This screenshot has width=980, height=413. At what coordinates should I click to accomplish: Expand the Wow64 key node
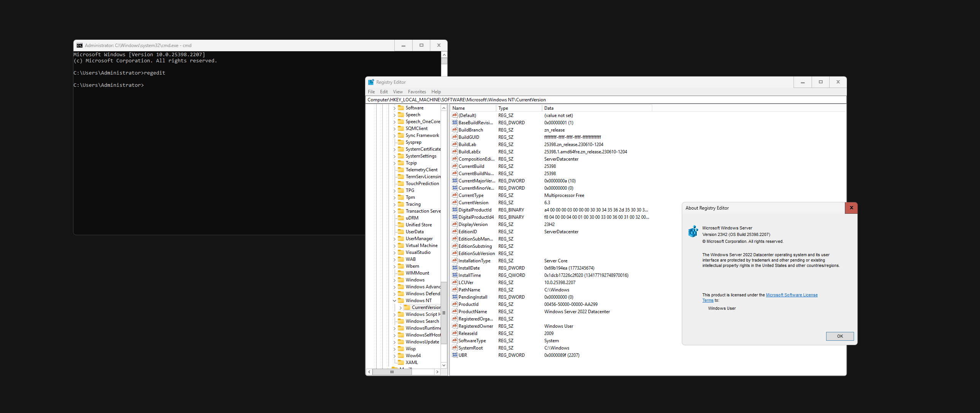click(x=394, y=356)
